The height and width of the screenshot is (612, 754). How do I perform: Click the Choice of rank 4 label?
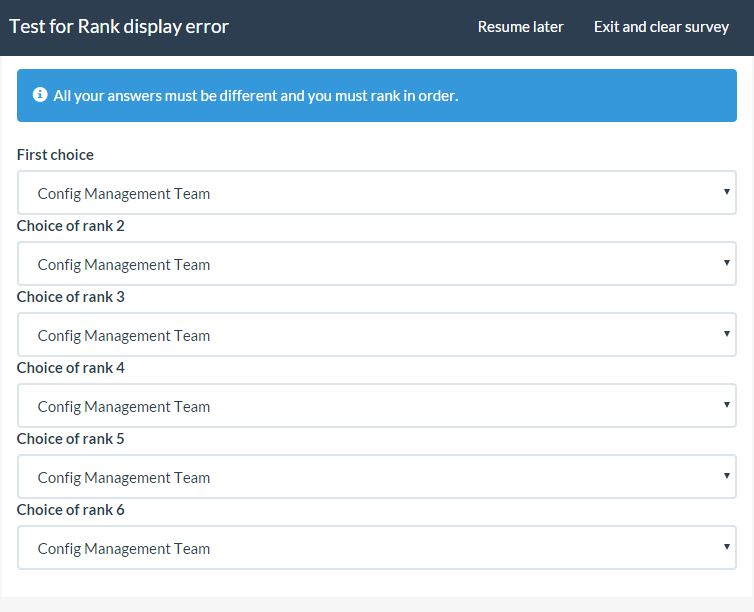pos(70,368)
